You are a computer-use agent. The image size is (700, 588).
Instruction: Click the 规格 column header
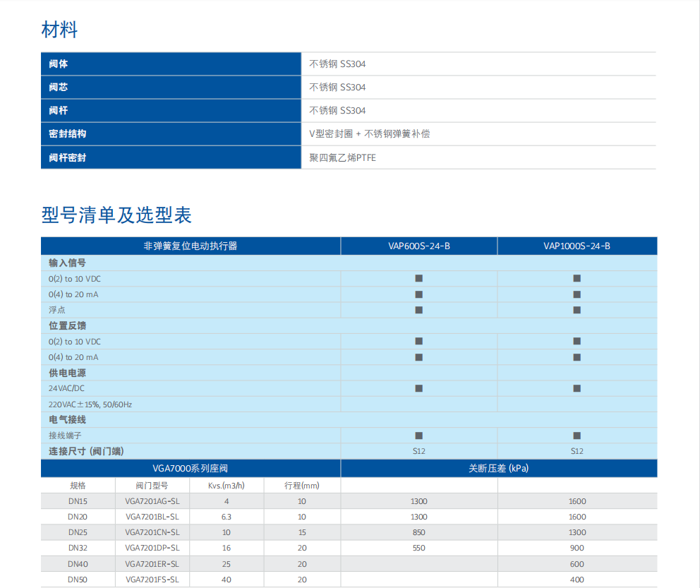point(78,486)
